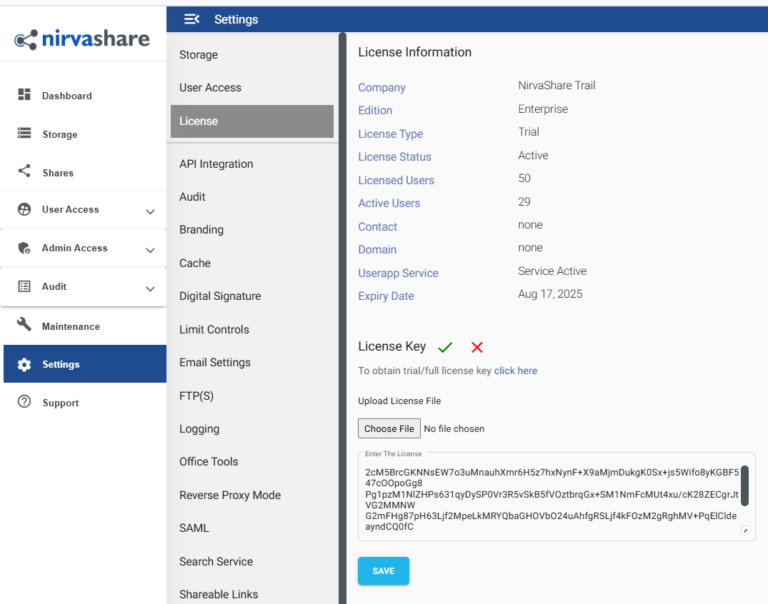Click the Maintenance wrench icon

[x=24, y=324]
